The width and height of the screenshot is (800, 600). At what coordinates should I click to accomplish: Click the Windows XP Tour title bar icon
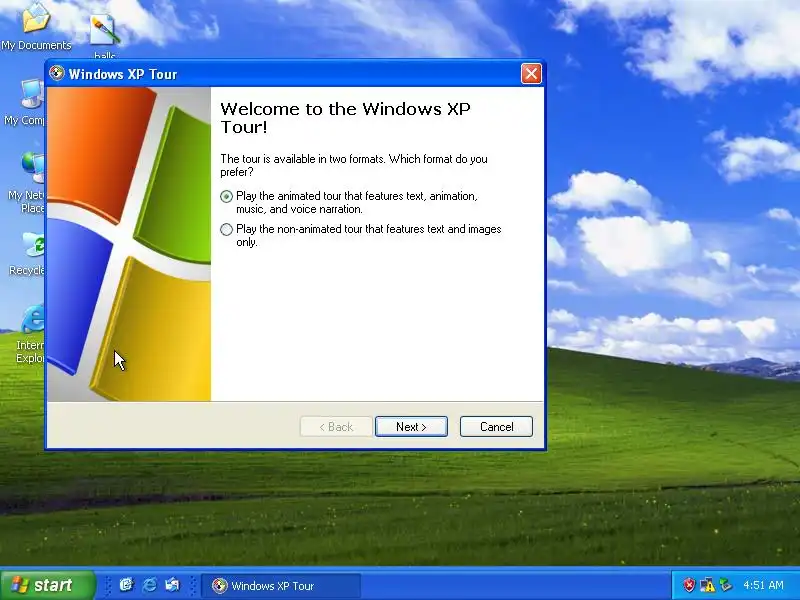tap(57, 73)
